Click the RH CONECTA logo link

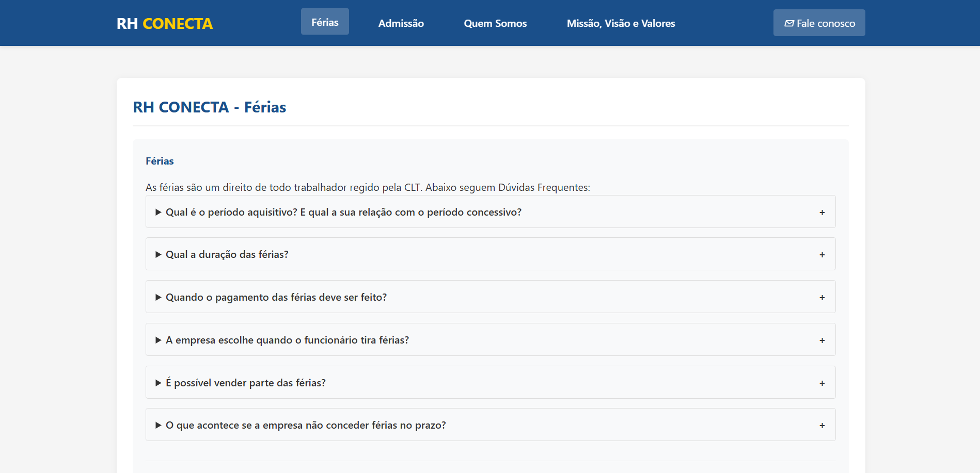[165, 23]
